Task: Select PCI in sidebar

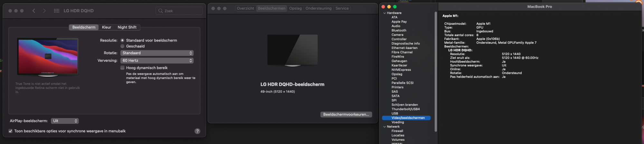Action: tap(394, 78)
